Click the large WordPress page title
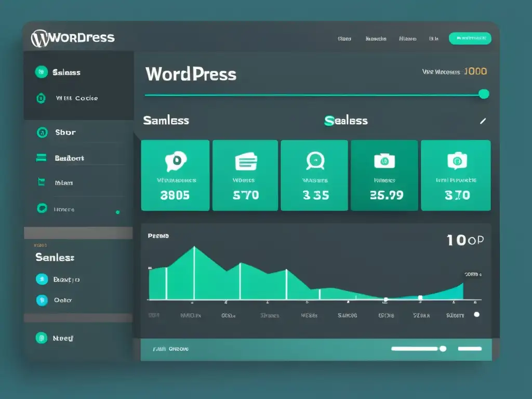The image size is (532, 399). coord(191,74)
